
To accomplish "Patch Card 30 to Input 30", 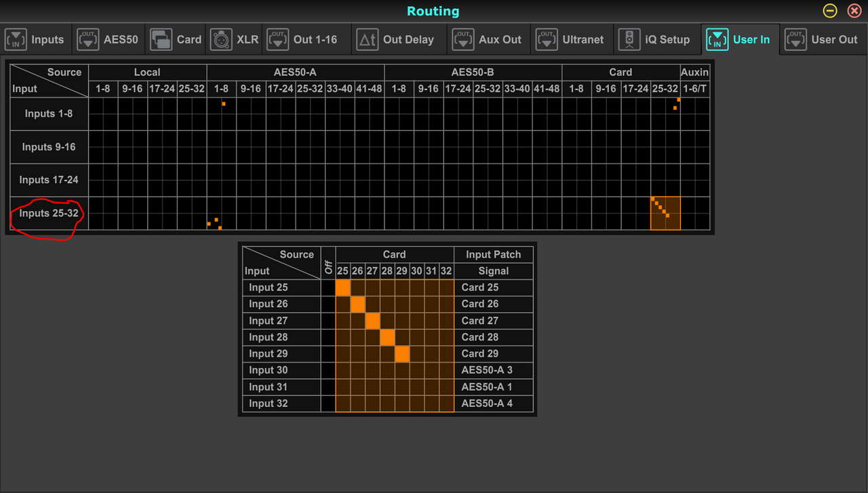I will click(x=417, y=370).
